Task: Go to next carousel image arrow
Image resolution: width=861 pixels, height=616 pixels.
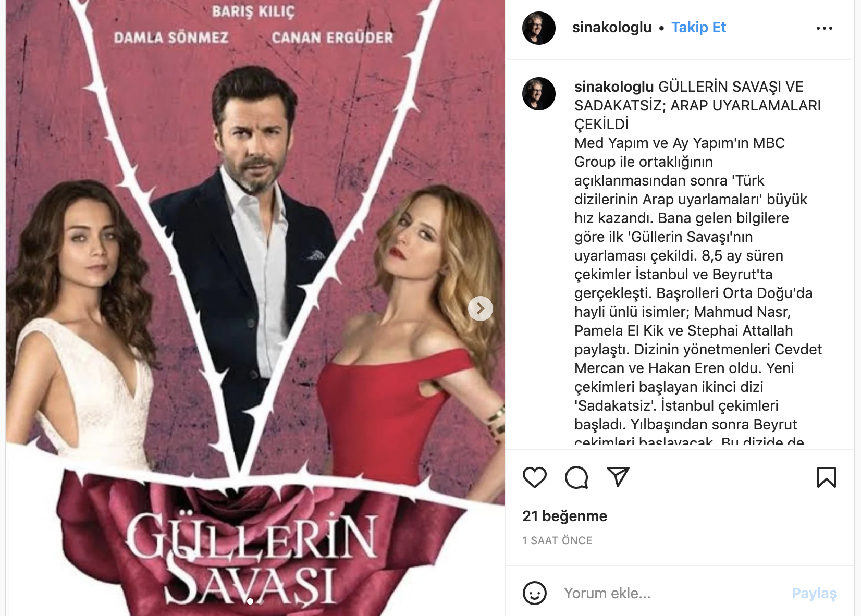Action: [x=481, y=309]
